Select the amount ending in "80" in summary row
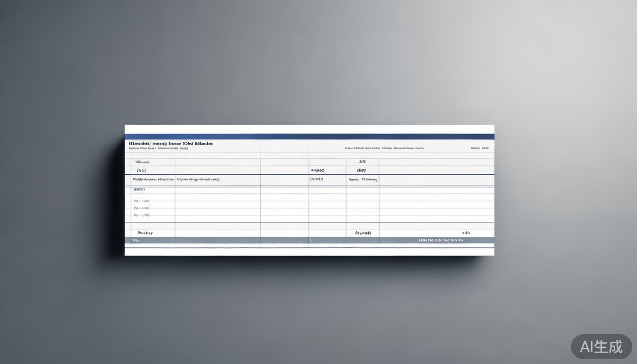The height and width of the screenshot is (364, 637). pos(466,233)
